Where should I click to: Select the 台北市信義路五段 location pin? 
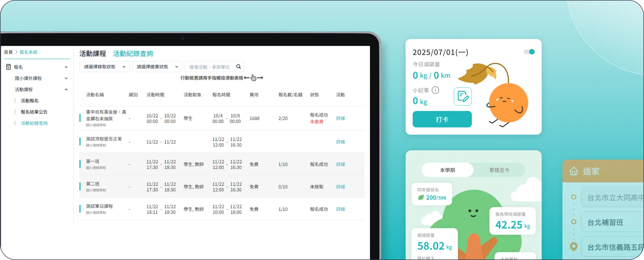(574, 246)
